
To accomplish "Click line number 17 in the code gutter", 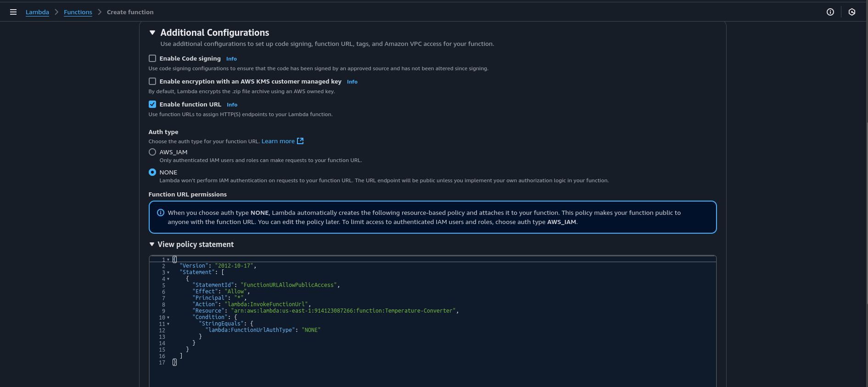I will pos(162,363).
